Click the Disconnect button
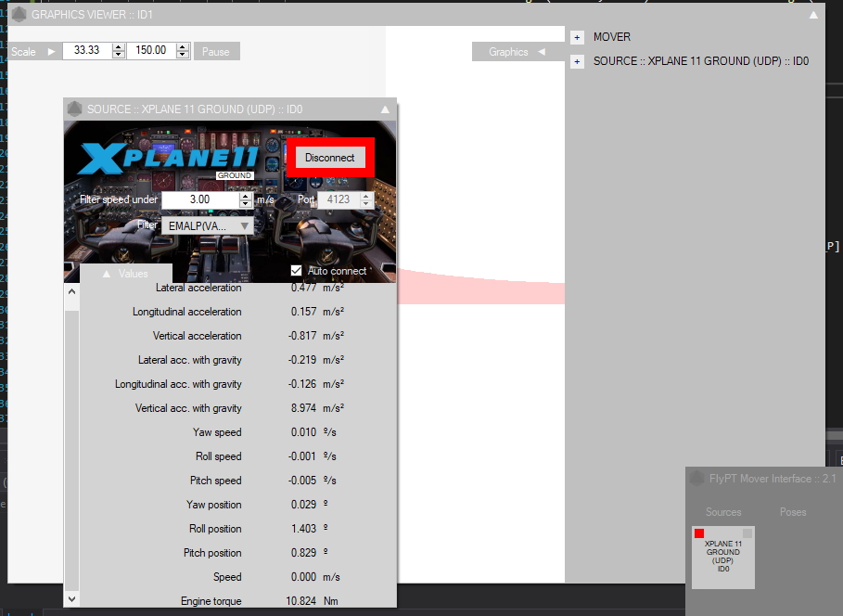The image size is (843, 616). coord(329,158)
